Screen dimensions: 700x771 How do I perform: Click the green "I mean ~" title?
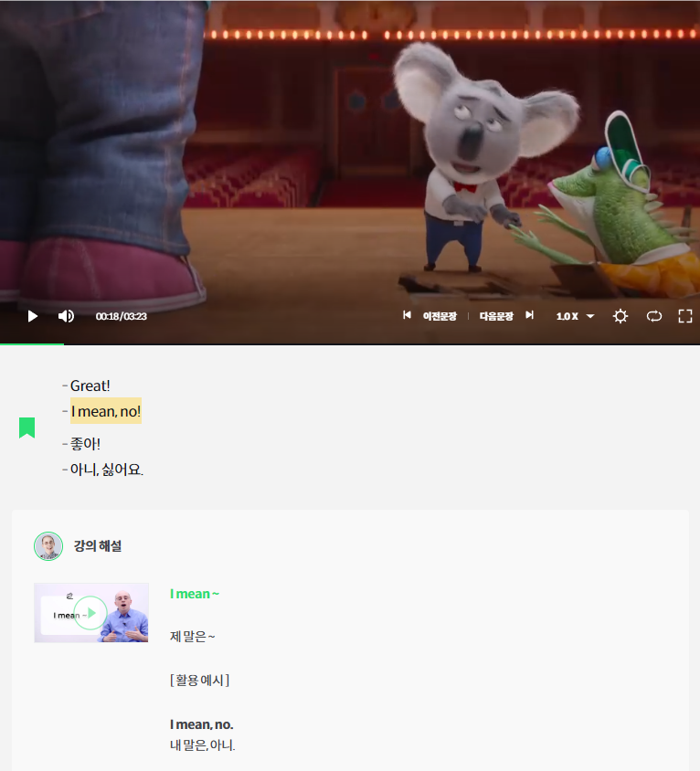195,594
